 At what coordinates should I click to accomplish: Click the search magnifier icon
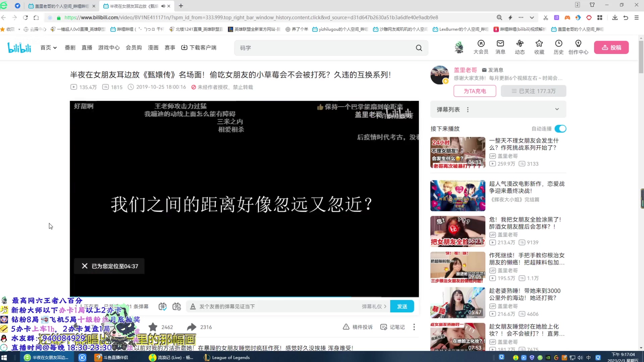point(419,48)
